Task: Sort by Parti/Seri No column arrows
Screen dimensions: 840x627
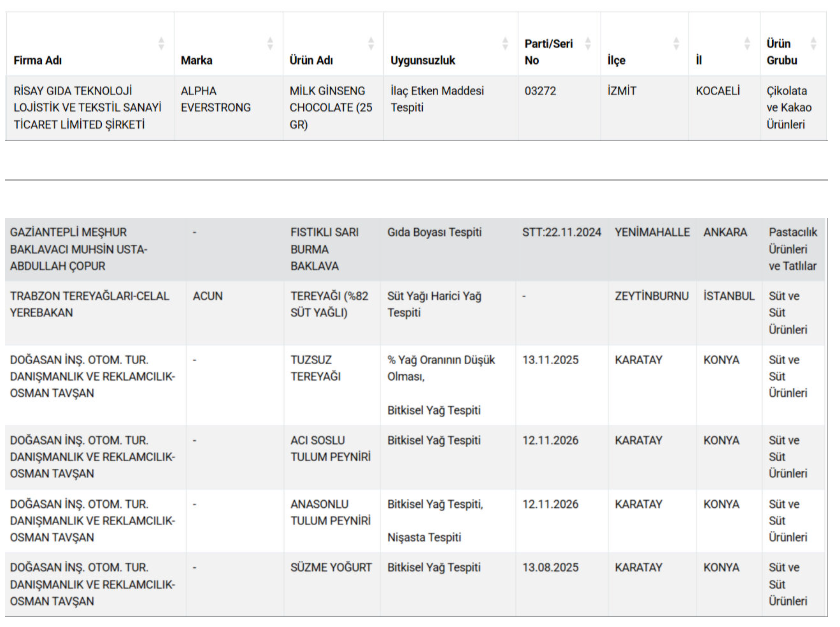Action: pyautogui.click(x=588, y=43)
